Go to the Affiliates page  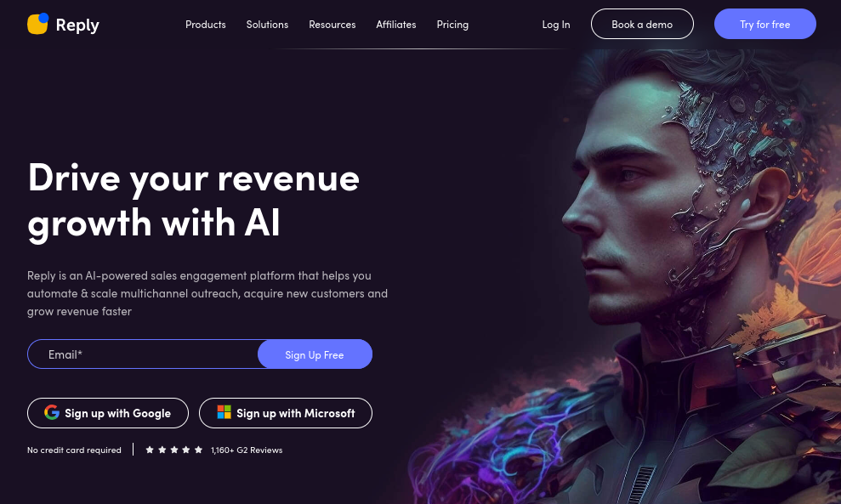395,25
